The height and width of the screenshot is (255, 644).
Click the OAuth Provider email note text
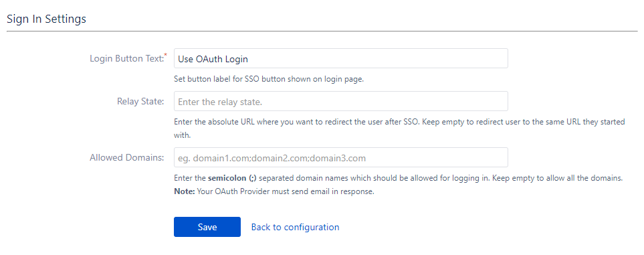click(286, 191)
